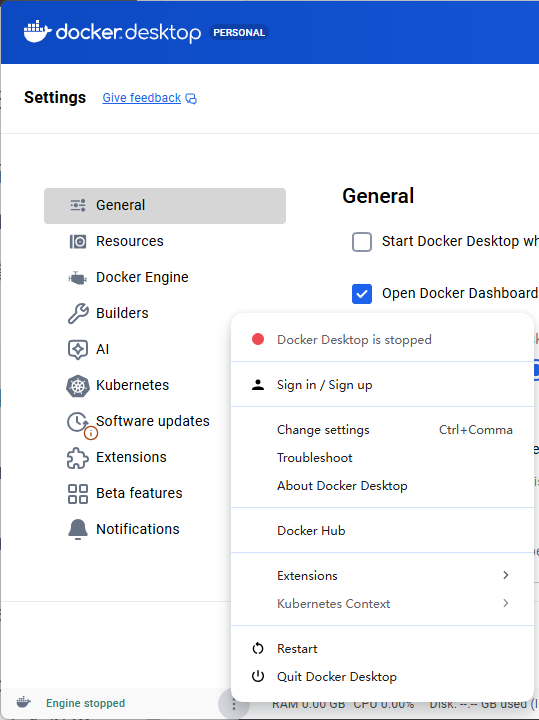The image size is (539, 720).
Task: Click the Docker whale logo in header
Action: [x=37, y=31]
